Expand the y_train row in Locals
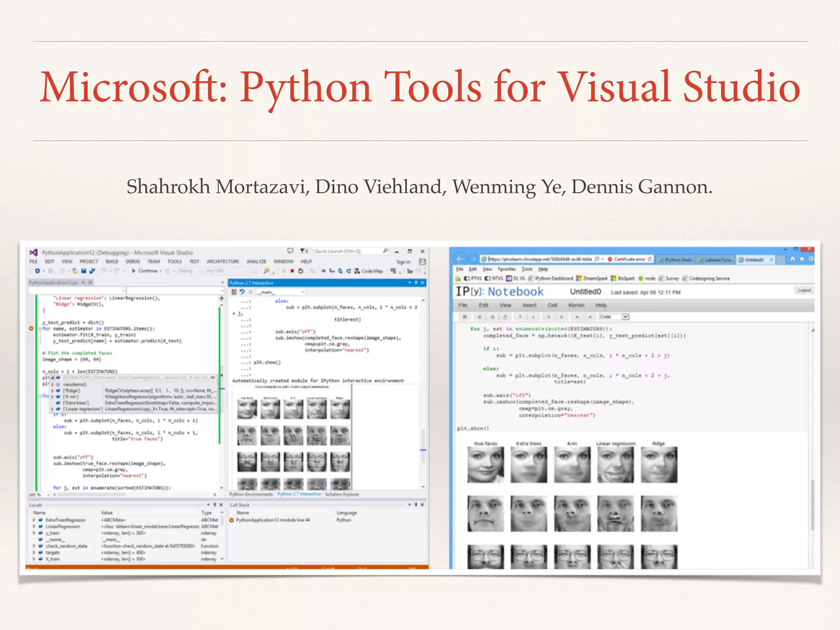 34,533
